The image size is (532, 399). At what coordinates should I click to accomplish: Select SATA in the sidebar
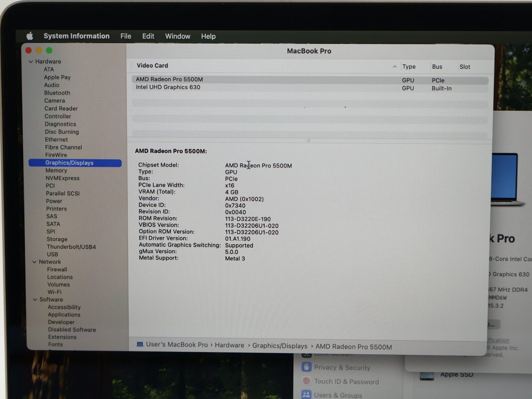point(53,224)
